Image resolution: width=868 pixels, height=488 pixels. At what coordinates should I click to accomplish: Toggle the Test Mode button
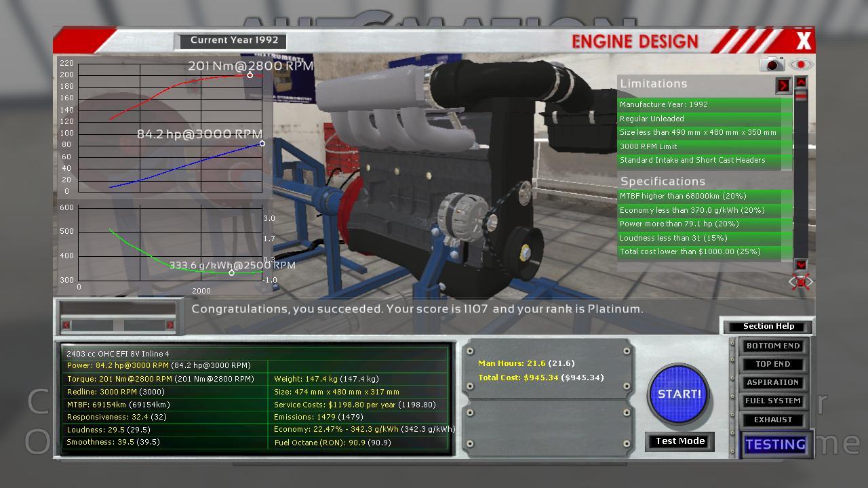pyautogui.click(x=679, y=441)
